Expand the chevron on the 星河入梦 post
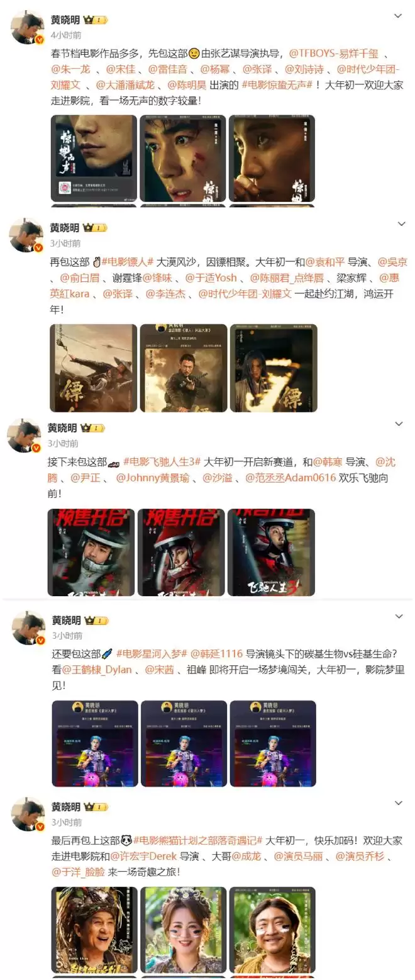The height and width of the screenshot is (980, 415). [x=399, y=616]
